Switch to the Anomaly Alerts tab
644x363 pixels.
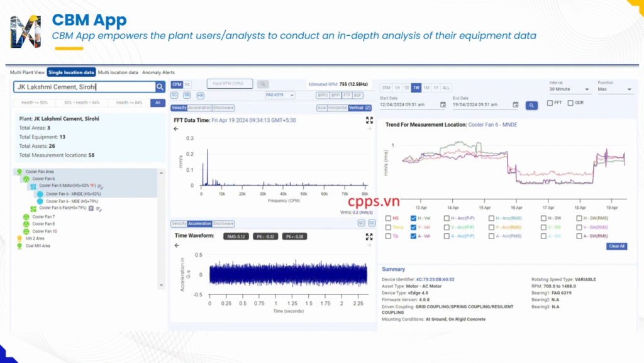[158, 72]
